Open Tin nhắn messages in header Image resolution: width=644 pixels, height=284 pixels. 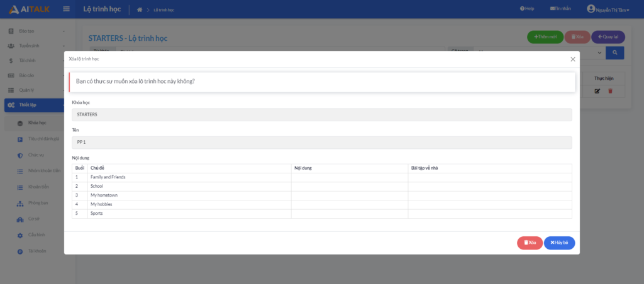tap(560, 9)
